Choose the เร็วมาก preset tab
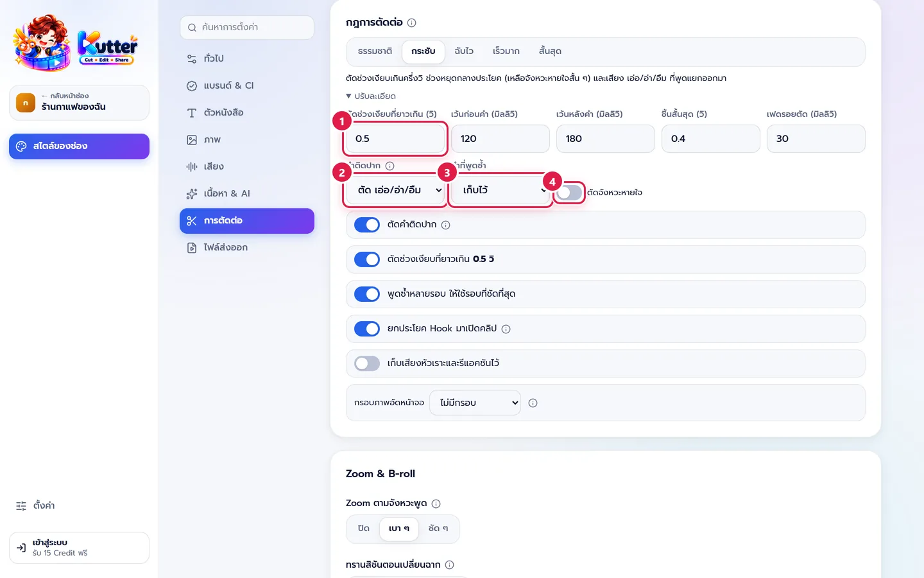The image size is (924, 578). pyautogui.click(x=506, y=51)
